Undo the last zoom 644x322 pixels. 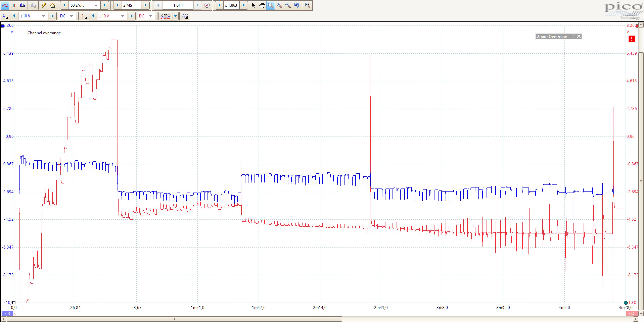[297, 5]
